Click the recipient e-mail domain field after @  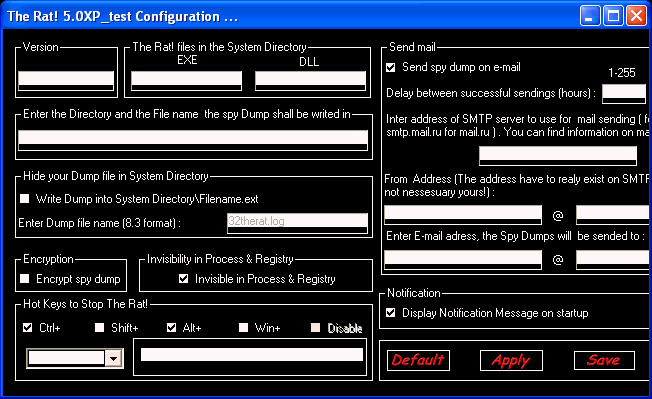[613, 260]
